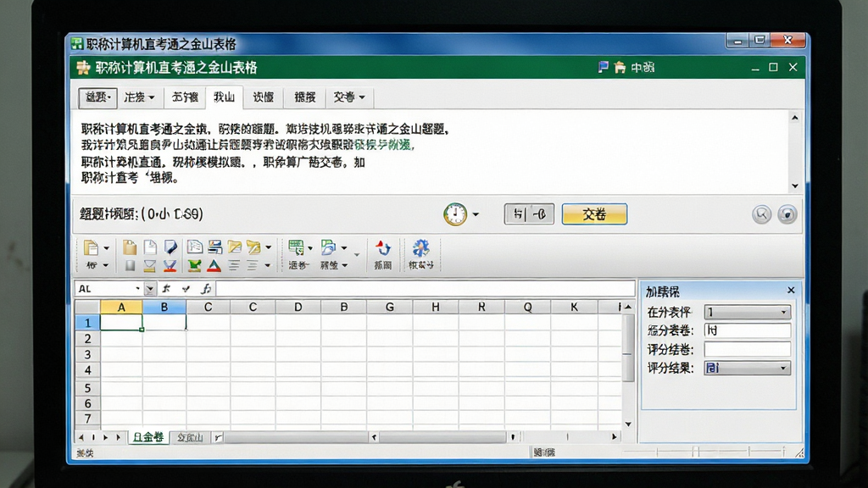Viewport: 868px width, 488px height.
Task: Click the empty 评分结卷 input field
Action: tap(748, 349)
